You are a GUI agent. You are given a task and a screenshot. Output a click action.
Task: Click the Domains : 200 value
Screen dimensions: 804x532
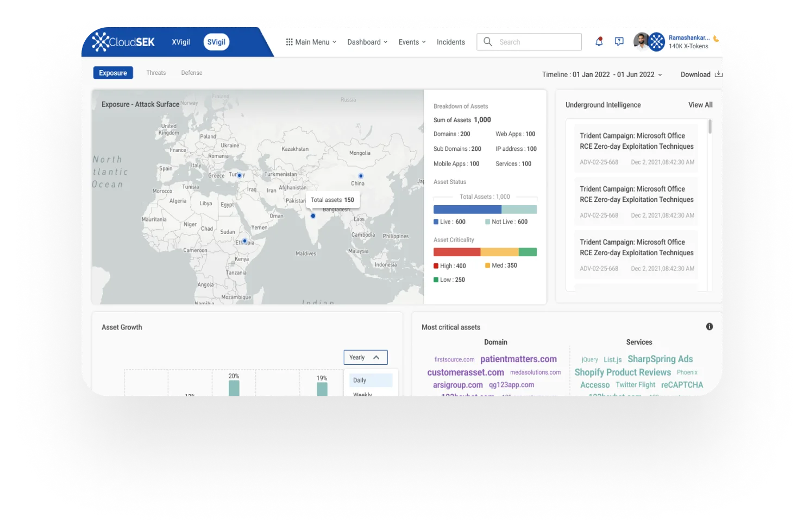[x=451, y=134]
